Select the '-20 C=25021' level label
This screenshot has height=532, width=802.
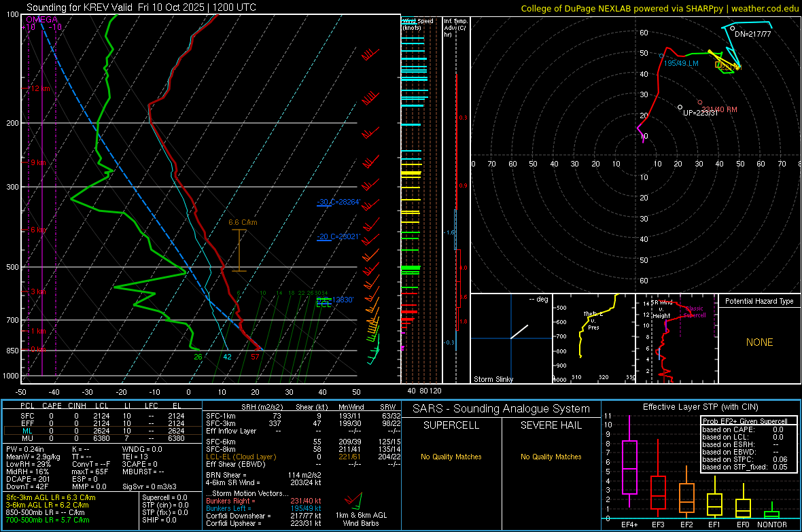[x=338, y=237]
